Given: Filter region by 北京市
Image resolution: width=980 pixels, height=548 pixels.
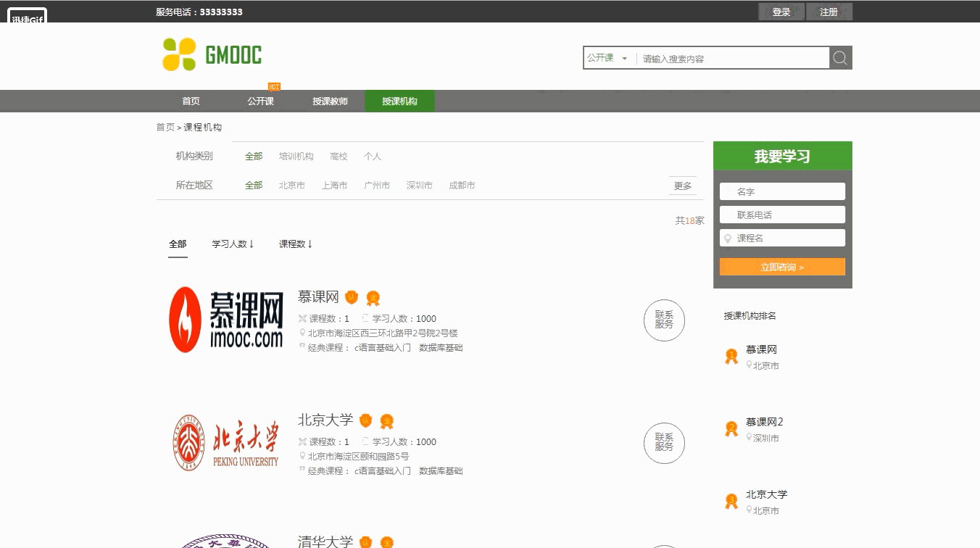Looking at the screenshot, I should click(x=292, y=186).
